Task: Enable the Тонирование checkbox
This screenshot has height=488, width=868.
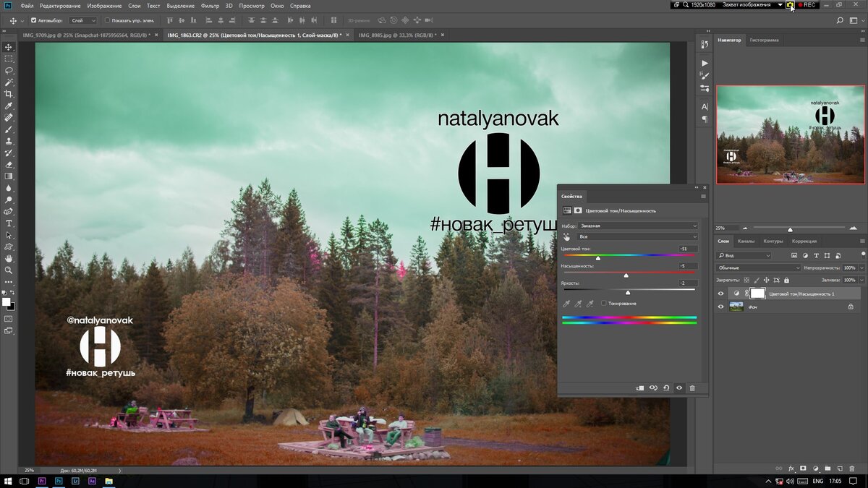Action: [x=604, y=303]
